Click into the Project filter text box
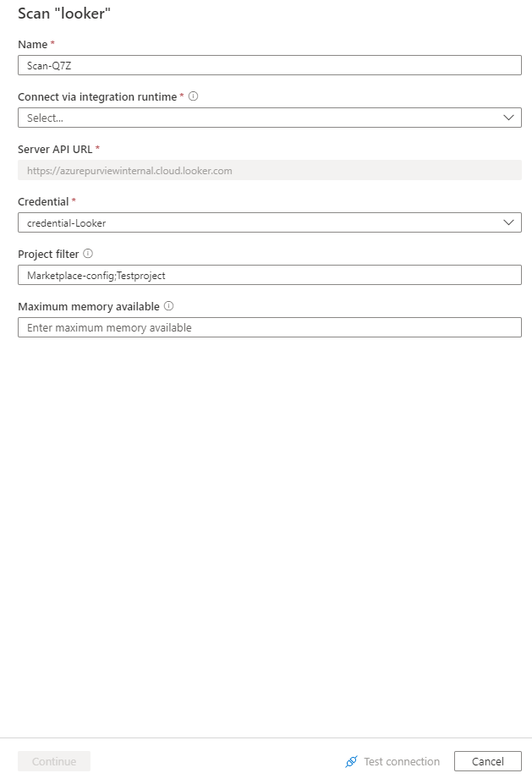The height and width of the screenshot is (784, 532). click(269, 275)
